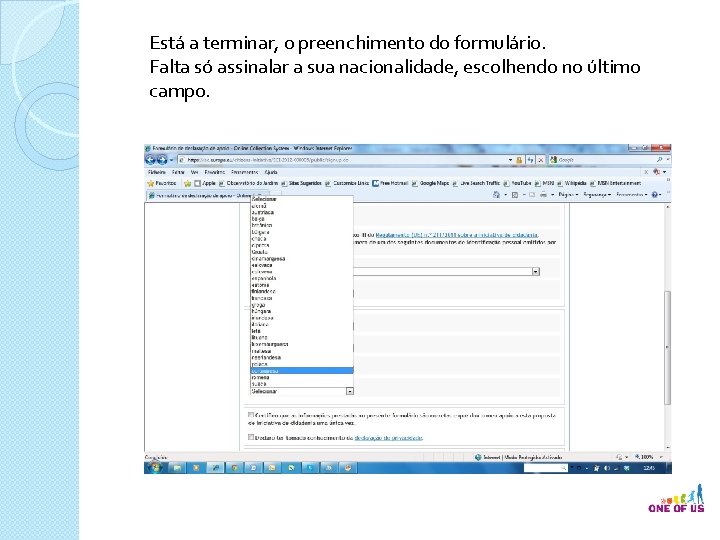Click the Internet zone globe icon in status bar
The width and height of the screenshot is (720, 540).
click(478, 457)
